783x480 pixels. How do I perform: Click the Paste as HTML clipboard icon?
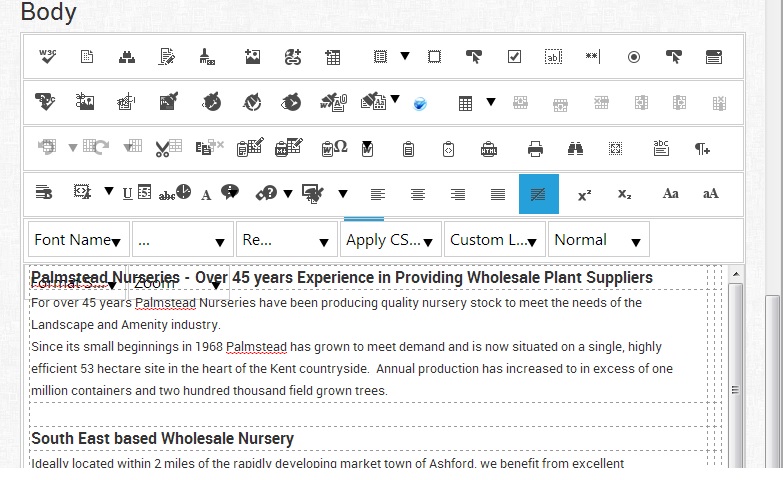489,149
